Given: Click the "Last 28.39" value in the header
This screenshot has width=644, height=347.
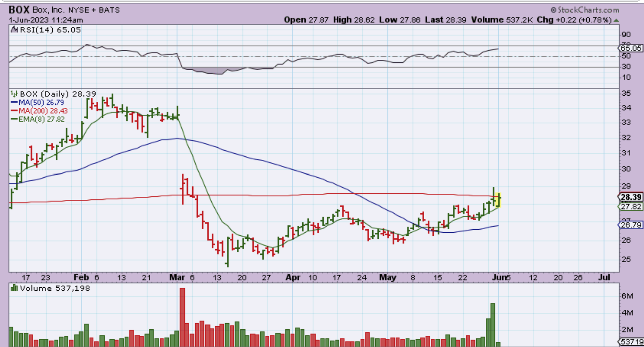Looking at the screenshot, I should tap(446, 20).
